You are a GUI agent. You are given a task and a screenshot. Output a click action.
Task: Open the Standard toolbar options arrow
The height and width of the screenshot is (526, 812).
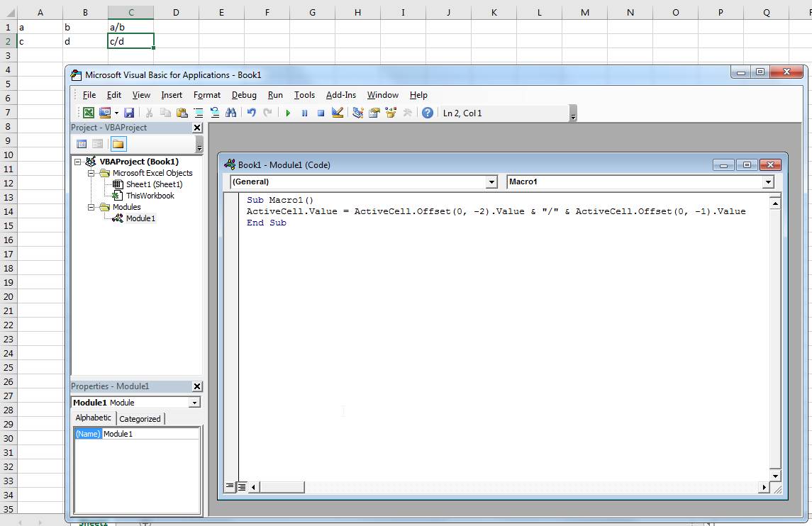pos(573,113)
